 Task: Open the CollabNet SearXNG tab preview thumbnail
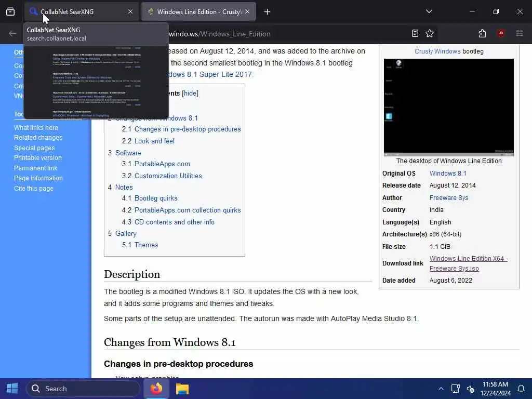click(x=96, y=83)
